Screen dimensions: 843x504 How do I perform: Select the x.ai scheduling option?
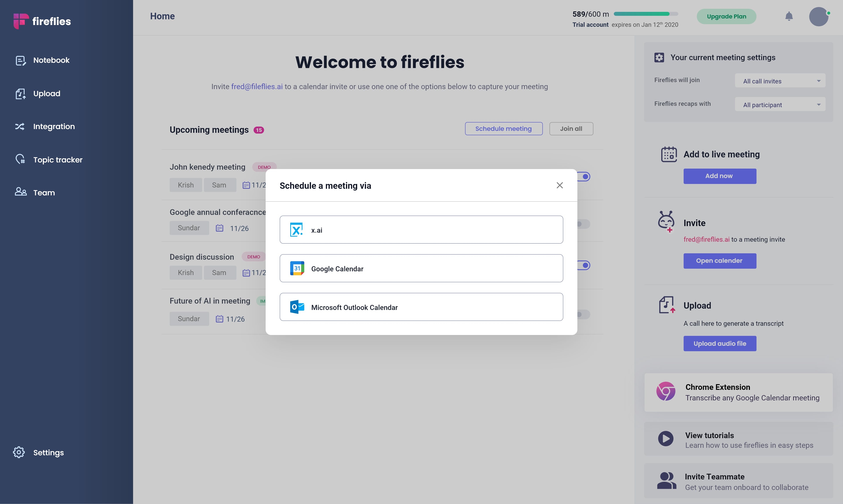tap(421, 230)
